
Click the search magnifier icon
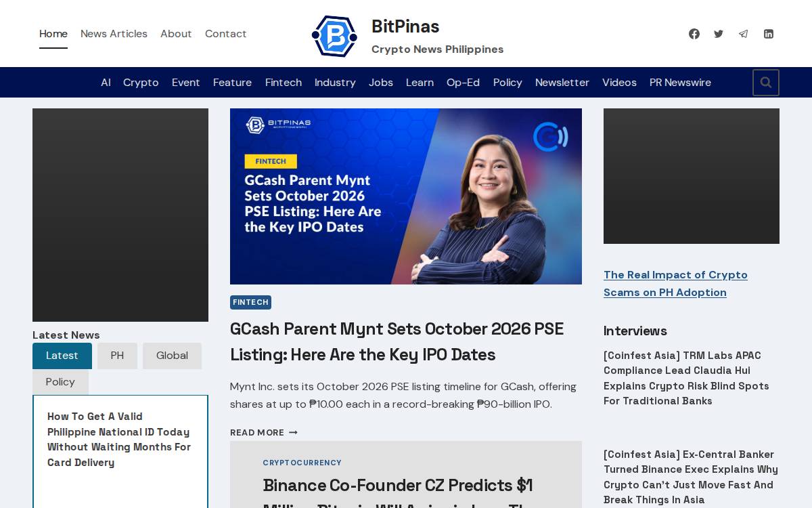point(766,83)
